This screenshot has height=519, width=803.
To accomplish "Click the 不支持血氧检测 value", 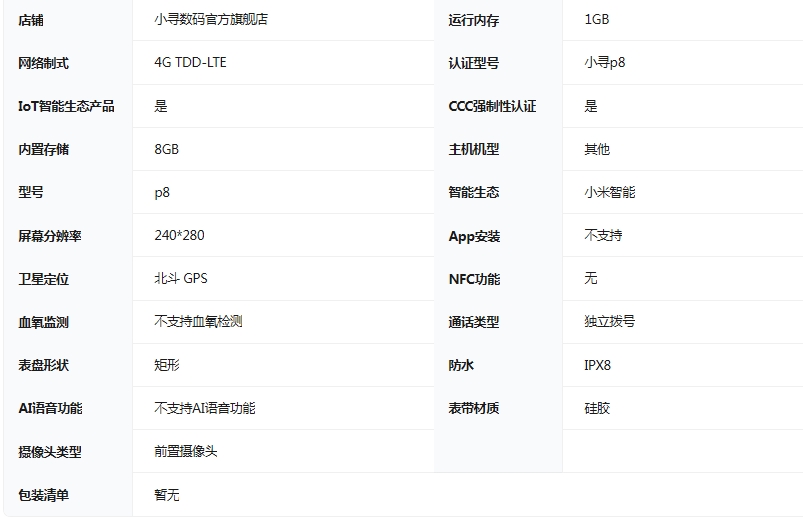I will pyautogui.click(x=198, y=321).
